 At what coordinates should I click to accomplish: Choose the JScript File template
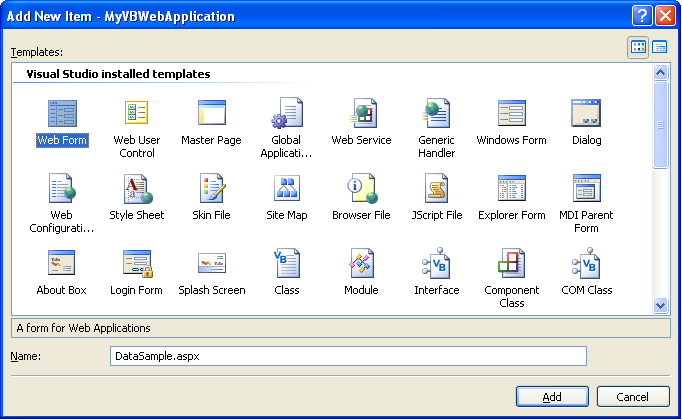437,189
